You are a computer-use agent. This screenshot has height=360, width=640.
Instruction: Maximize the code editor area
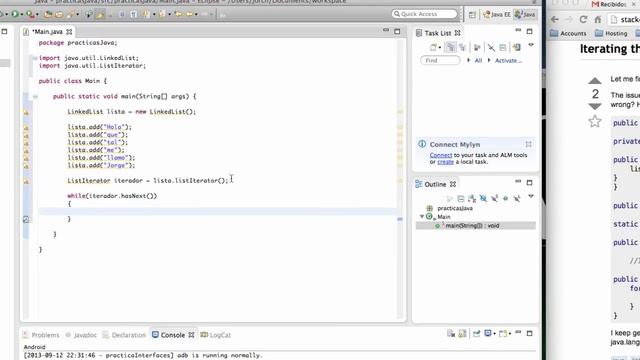click(397, 31)
